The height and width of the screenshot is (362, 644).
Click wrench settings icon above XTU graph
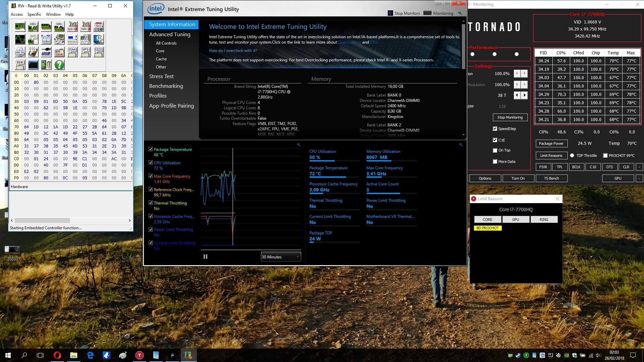[299, 144]
